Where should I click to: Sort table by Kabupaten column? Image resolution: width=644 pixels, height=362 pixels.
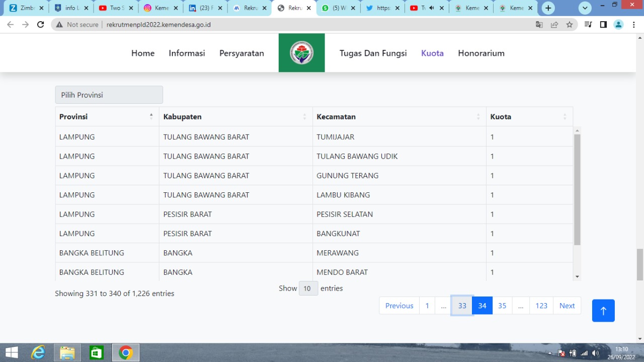pos(235,117)
